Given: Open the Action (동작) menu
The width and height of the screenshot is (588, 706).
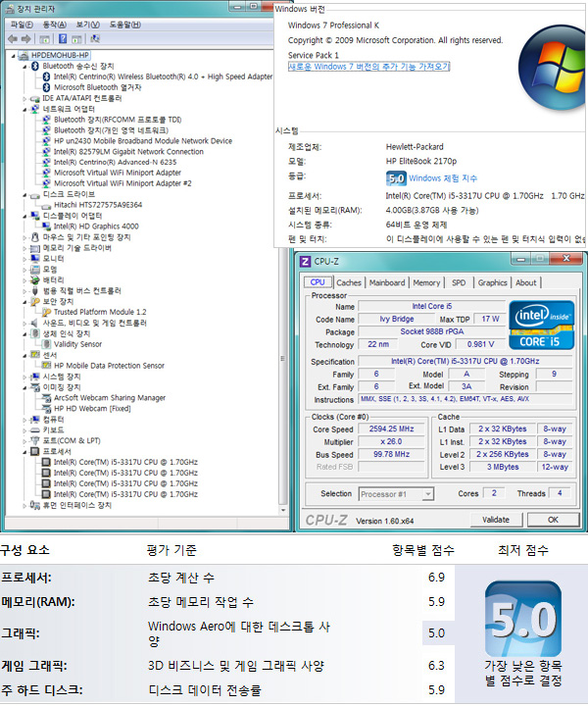Looking at the screenshot, I should click(55, 25).
